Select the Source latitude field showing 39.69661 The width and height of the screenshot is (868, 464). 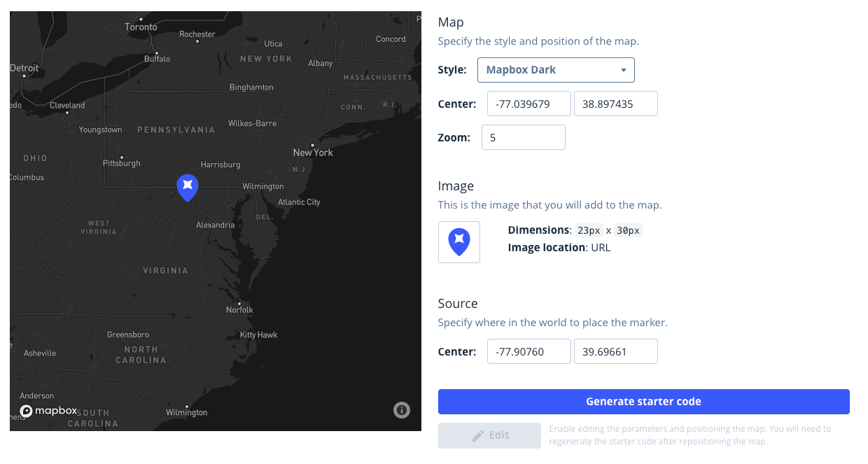(616, 351)
